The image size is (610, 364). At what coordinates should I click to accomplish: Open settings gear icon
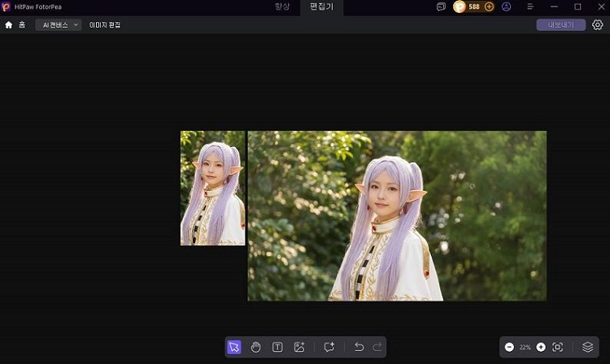tap(598, 25)
